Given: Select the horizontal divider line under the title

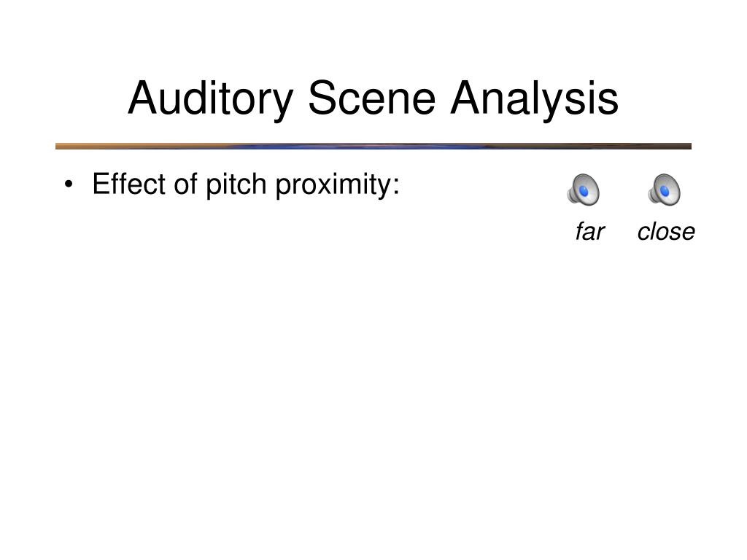Looking at the screenshot, I should pos(373,146).
